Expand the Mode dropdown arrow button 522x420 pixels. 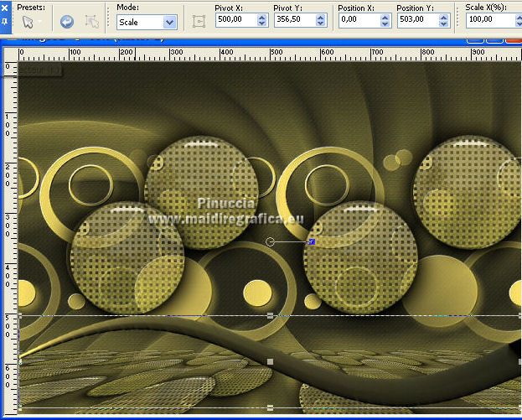(x=170, y=22)
